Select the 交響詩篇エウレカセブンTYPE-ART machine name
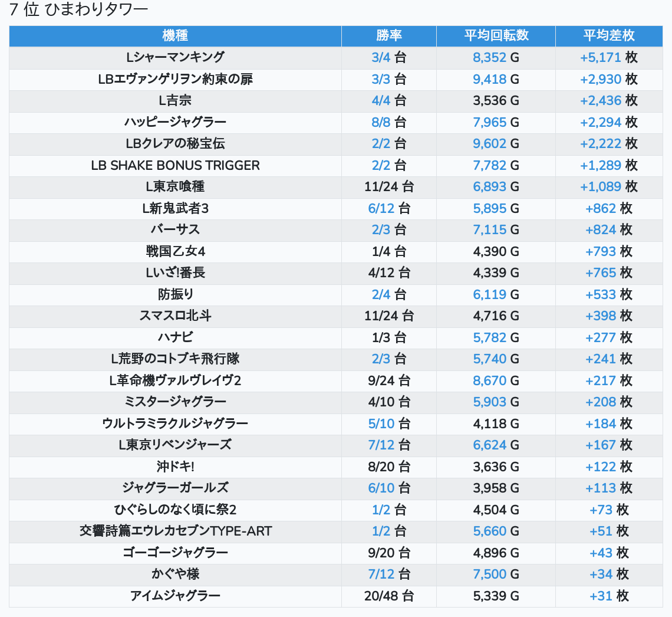The image size is (672, 617). pos(175,531)
